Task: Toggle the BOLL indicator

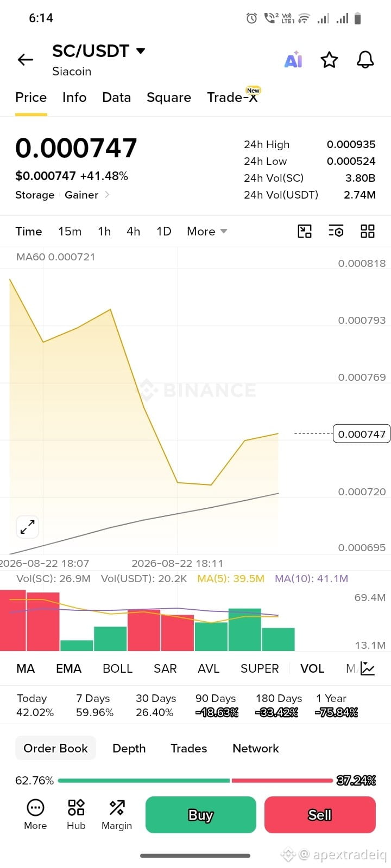Action: click(118, 668)
